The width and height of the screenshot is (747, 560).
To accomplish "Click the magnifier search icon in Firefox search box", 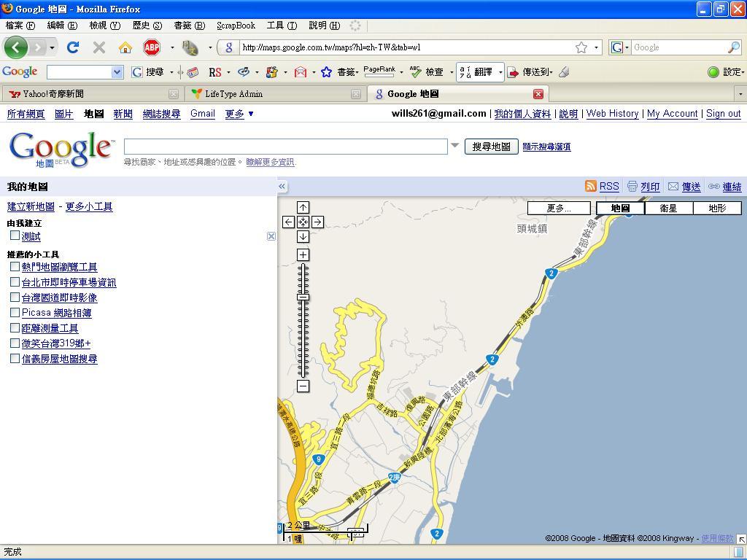I will tap(734, 47).
